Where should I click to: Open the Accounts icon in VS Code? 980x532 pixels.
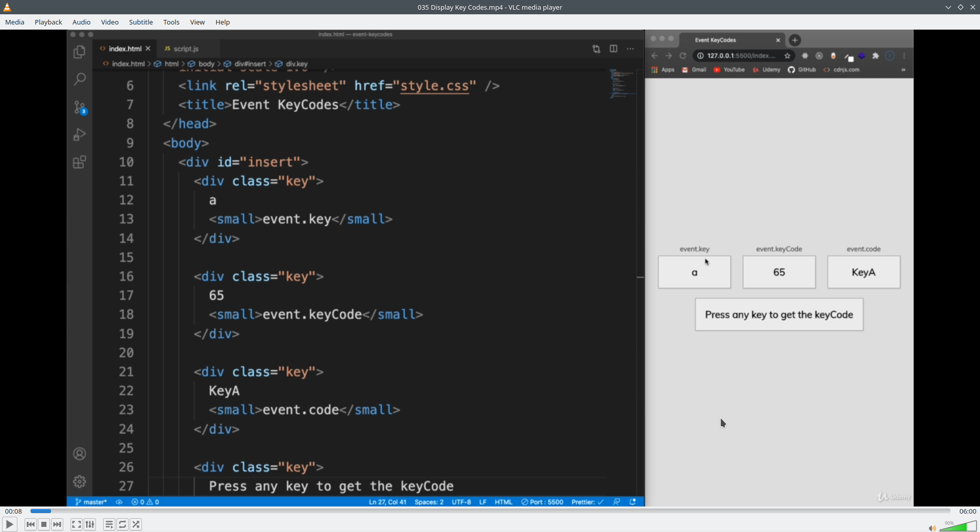coord(80,454)
